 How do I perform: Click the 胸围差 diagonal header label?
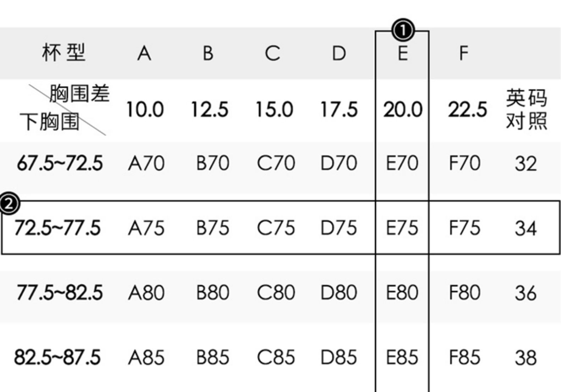79,94
